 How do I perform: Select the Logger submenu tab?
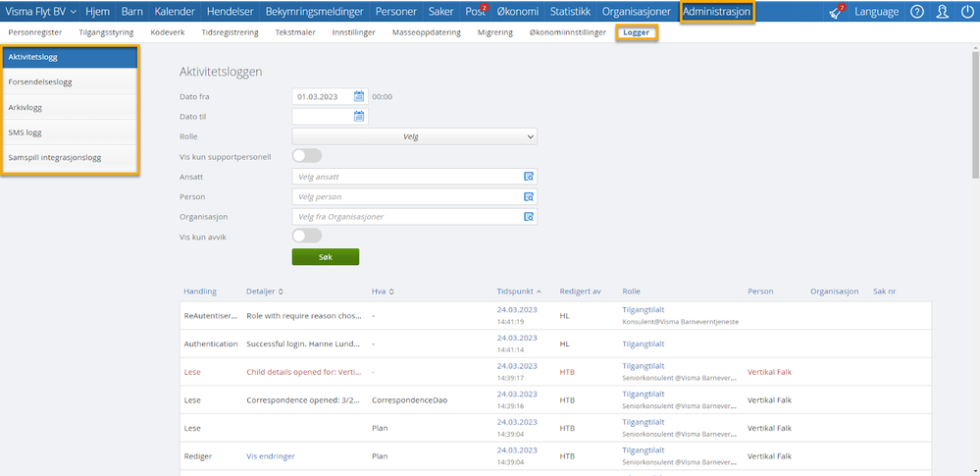coord(637,32)
